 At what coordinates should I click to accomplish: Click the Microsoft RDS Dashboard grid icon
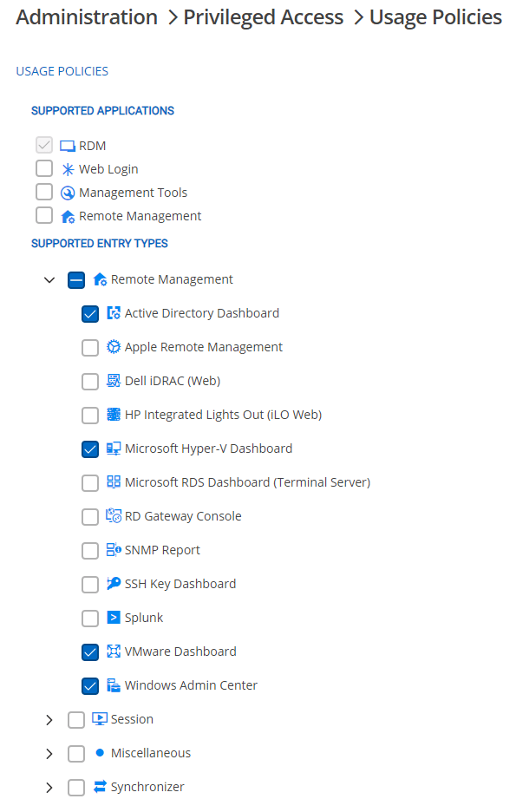(x=114, y=481)
